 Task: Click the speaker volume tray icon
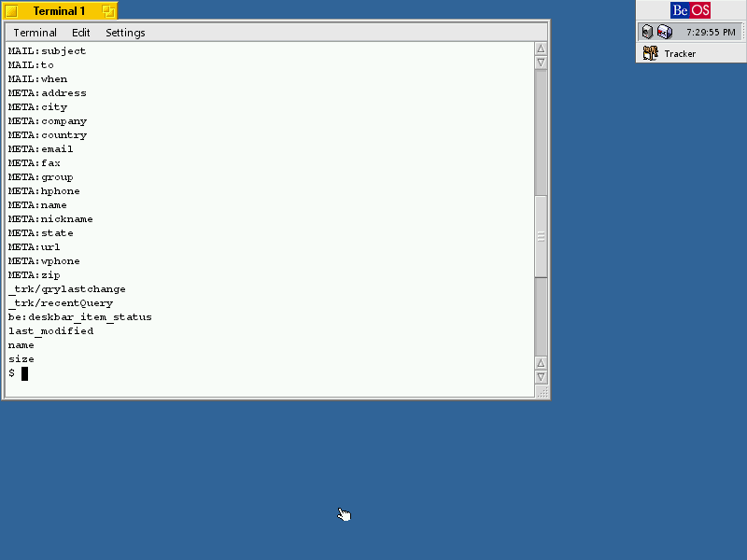pyautogui.click(x=647, y=32)
